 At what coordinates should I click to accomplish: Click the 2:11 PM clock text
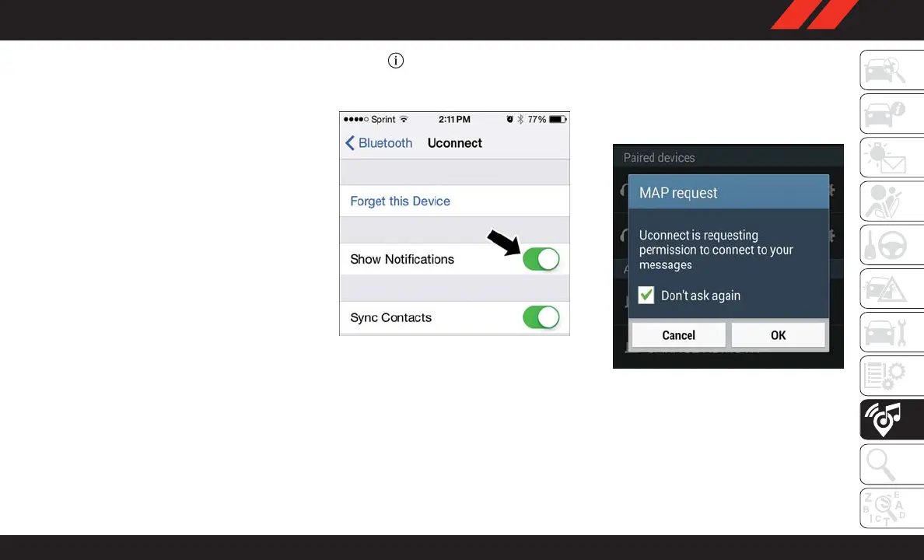coord(454,119)
